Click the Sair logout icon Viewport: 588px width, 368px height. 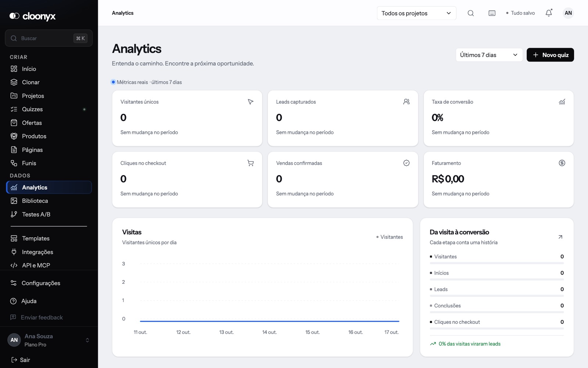click(14, 360)
